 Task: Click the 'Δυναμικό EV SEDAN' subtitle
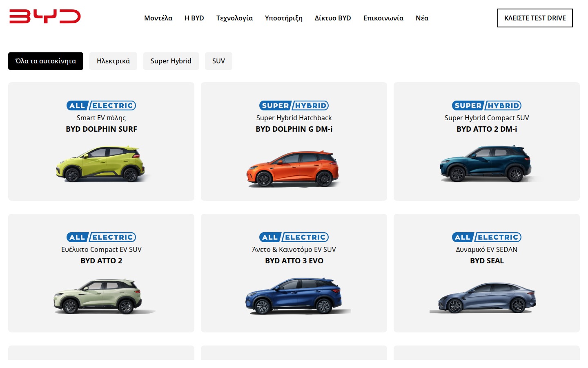coord(487,249)
